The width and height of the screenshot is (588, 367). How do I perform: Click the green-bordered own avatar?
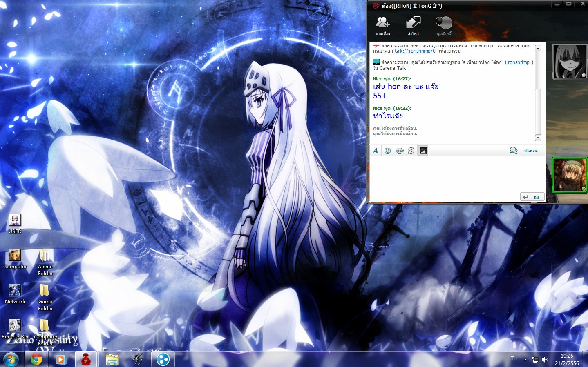pos(570,175)
